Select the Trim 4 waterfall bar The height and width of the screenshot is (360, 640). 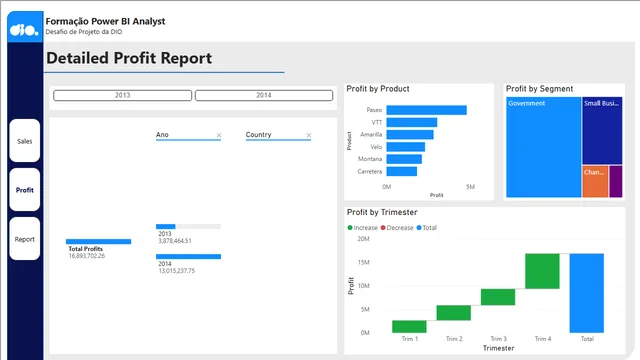click(x=542, y=271)
